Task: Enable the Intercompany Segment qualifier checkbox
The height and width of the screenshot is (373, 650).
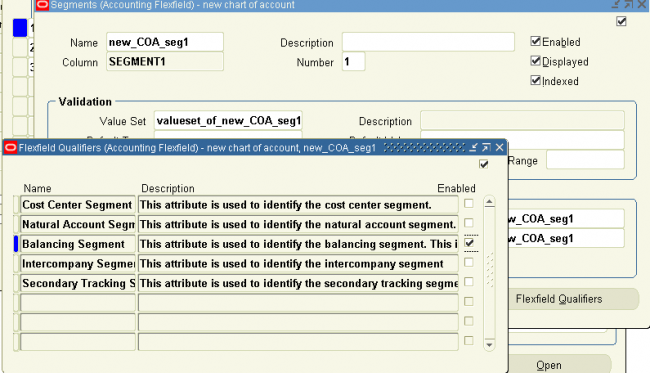Action: coord(468,262)
